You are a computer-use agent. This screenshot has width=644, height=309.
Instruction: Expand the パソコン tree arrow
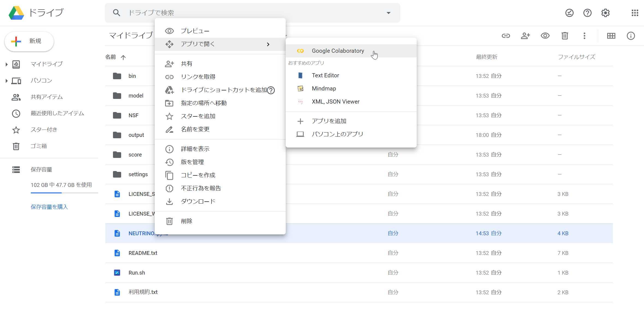7,81
